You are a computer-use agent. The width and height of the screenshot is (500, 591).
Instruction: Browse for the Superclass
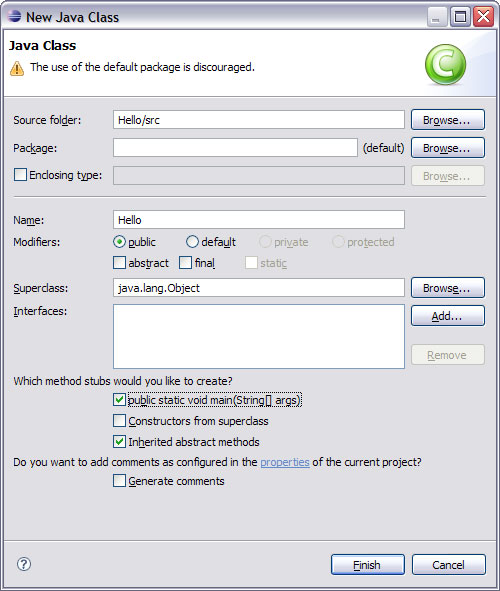(x=448, y=288)
